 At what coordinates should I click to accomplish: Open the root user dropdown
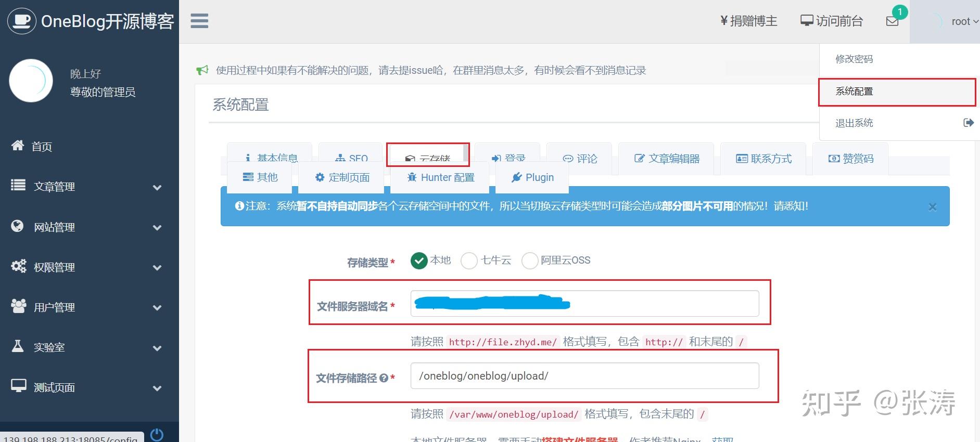(x=946, y=21)
